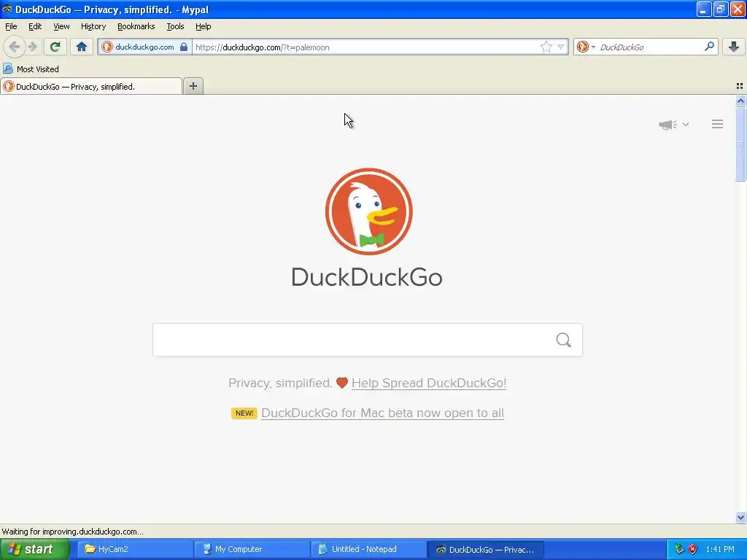Click the DuckDuckGo favicon in the address bar
The width and height of the screenshot is (747, 560).
click(107, 47)
